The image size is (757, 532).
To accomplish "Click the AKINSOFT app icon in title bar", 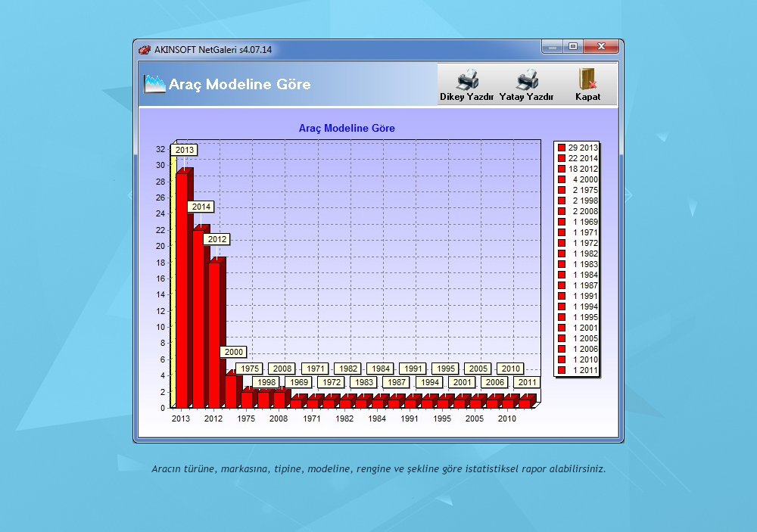I will click(x=145, y=50).
